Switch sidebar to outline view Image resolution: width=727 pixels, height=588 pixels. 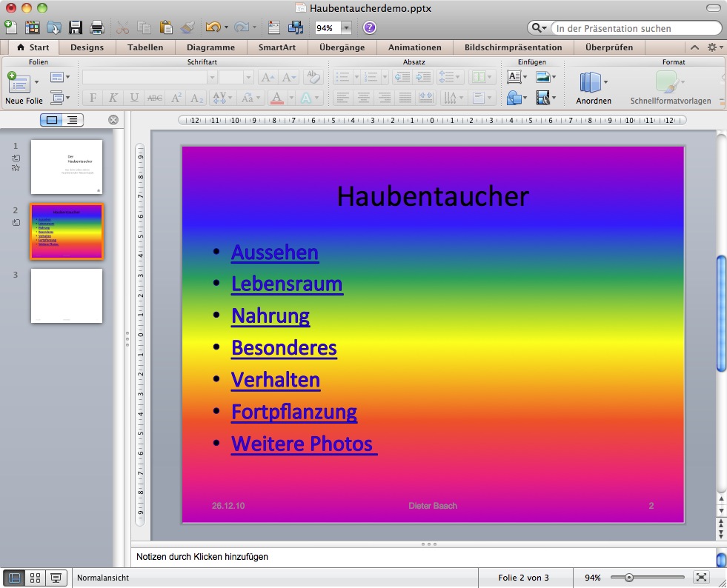[x=72, y=120]
